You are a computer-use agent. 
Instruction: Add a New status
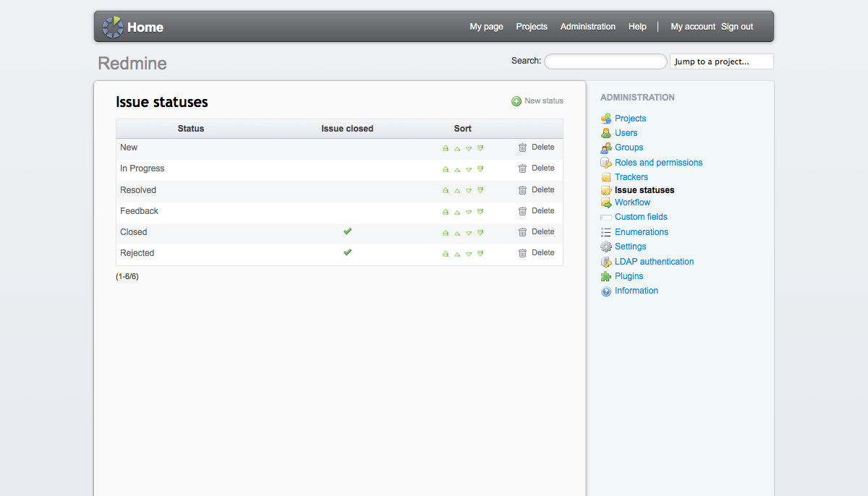(x=537, y=101)
